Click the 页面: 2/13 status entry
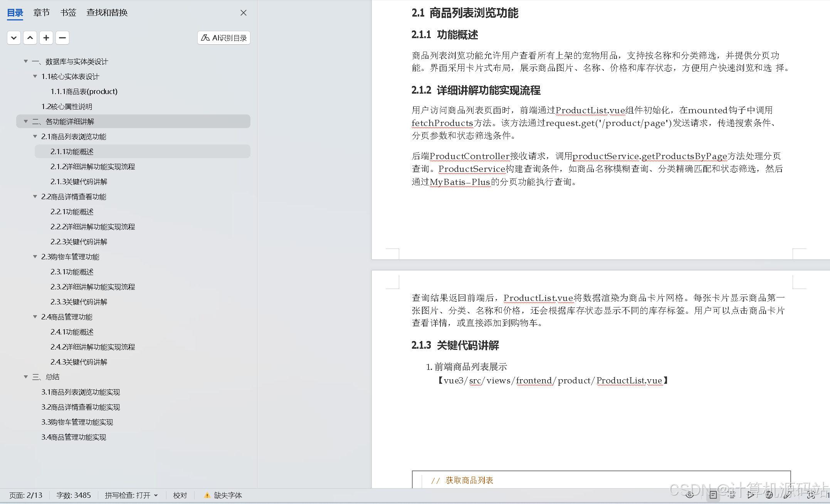 (x=26, y=495)
